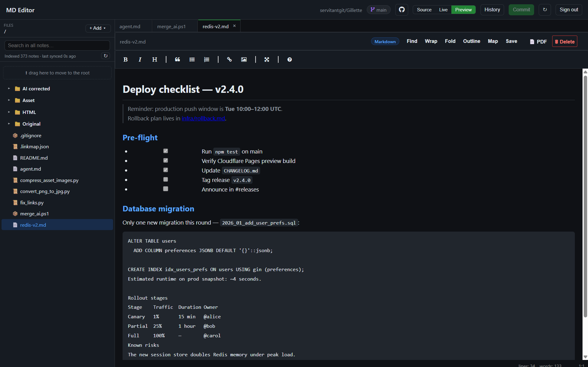Viewport: 588px width, 367px height.
Task: Click the scrollbar down arrow
Action: (585, 357)
